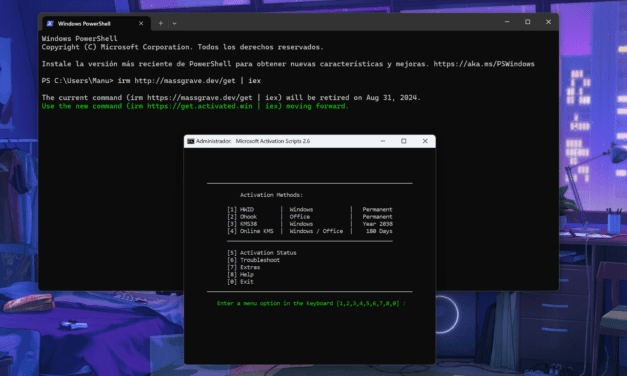Click the 'Year 2038' value text
The height and width of the screenshot is (376, 627).
(x=377, y=224)
